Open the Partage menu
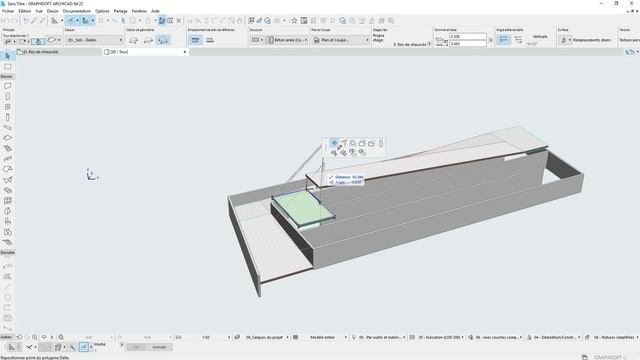The image size is (640, 360). pyautogui.click(x=120, y=11)
